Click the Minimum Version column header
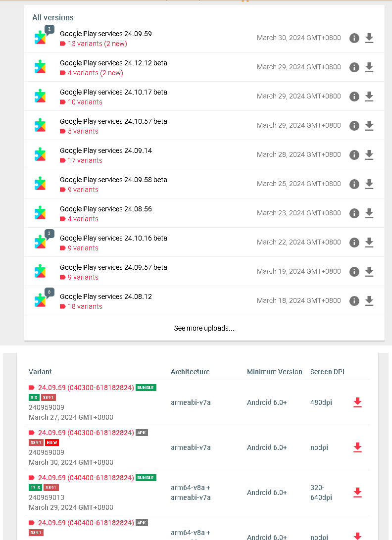The height and width of the screenshot is (540, 392). pyautogui.click(x=275, y=372)
